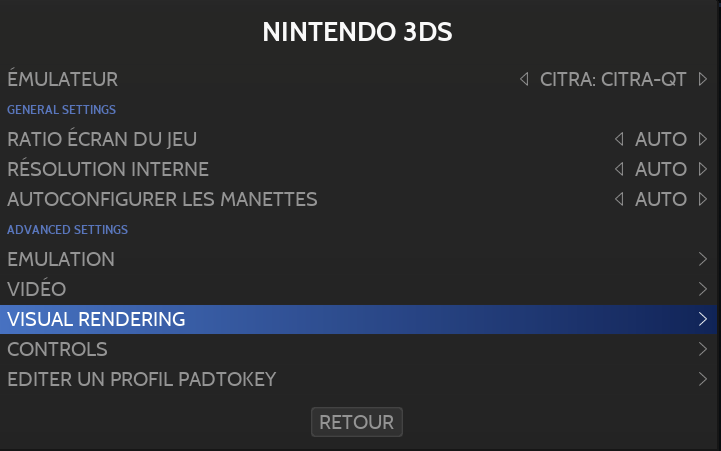
Task: Select the Editer un Profil Padtokey entry
Action: tap(141, 380)
